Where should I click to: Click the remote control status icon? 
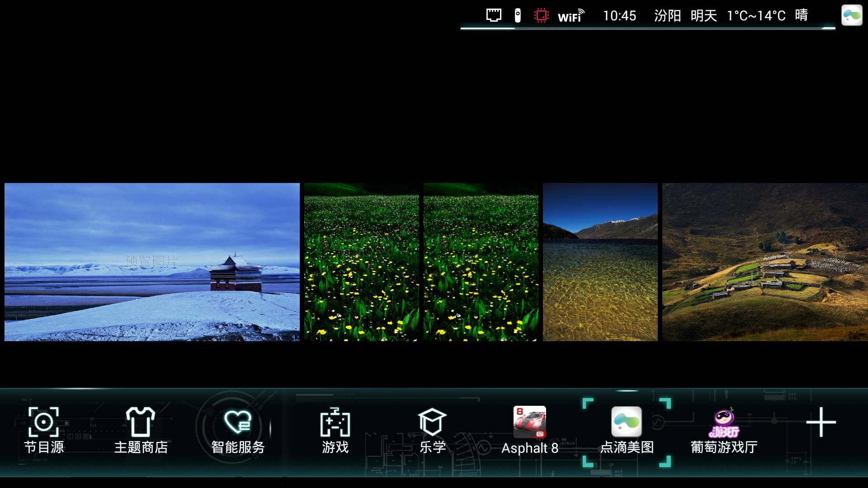point(518,15)
